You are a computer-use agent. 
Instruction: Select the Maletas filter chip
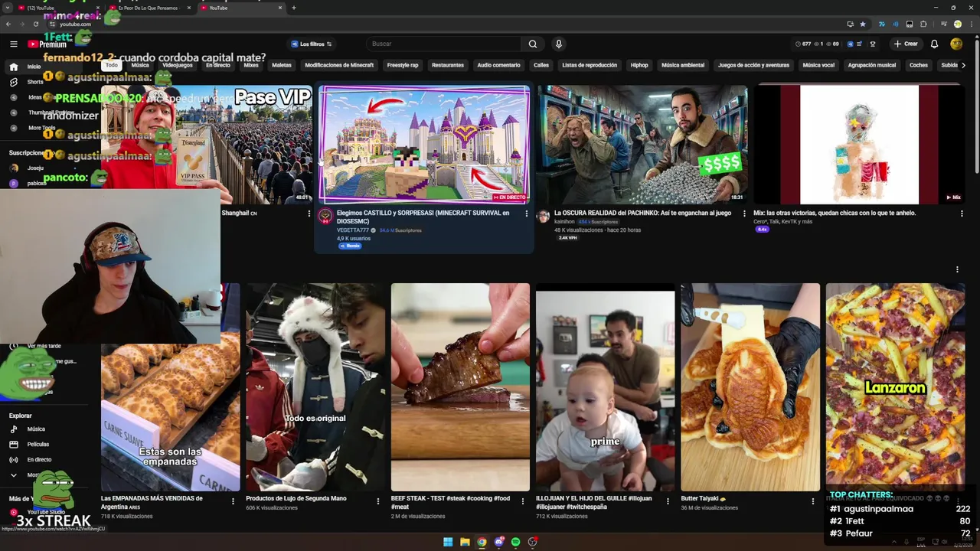click(282, 65)
